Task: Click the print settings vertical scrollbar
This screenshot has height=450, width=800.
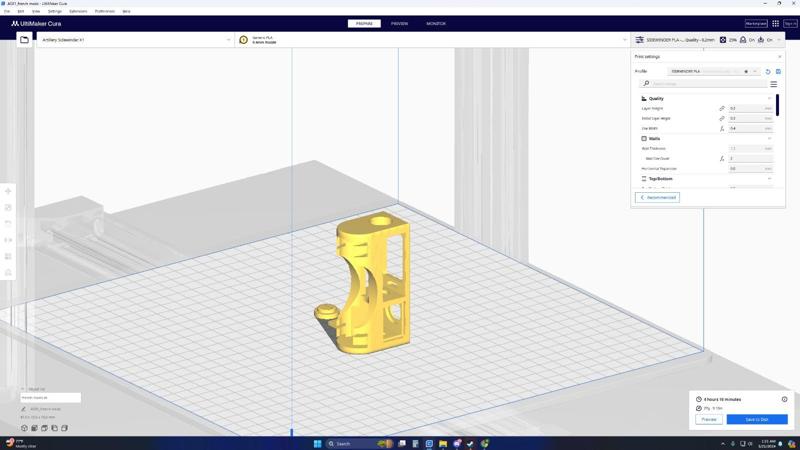Action: click(778, 105)
